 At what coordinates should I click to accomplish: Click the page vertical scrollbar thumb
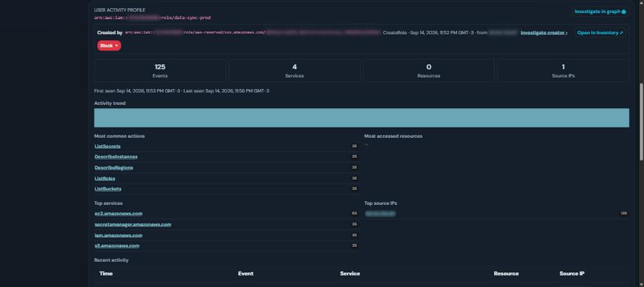pyautogui.click(x=641, y=122)
